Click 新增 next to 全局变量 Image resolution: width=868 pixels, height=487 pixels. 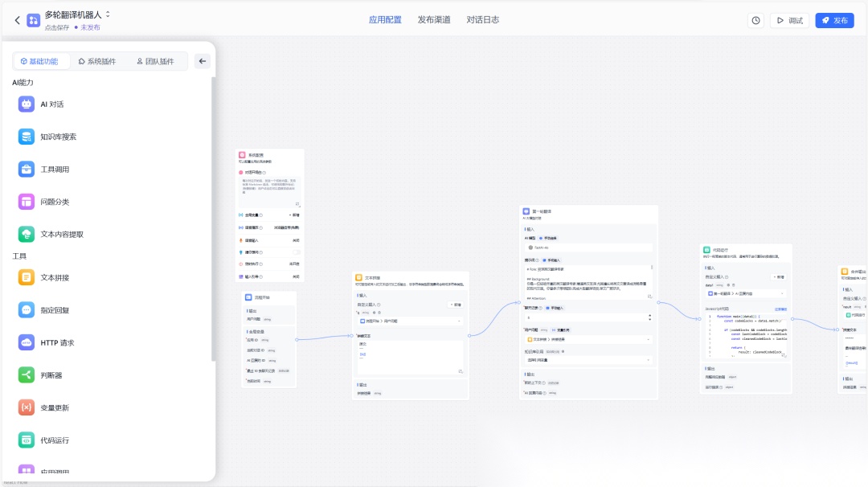294,215
